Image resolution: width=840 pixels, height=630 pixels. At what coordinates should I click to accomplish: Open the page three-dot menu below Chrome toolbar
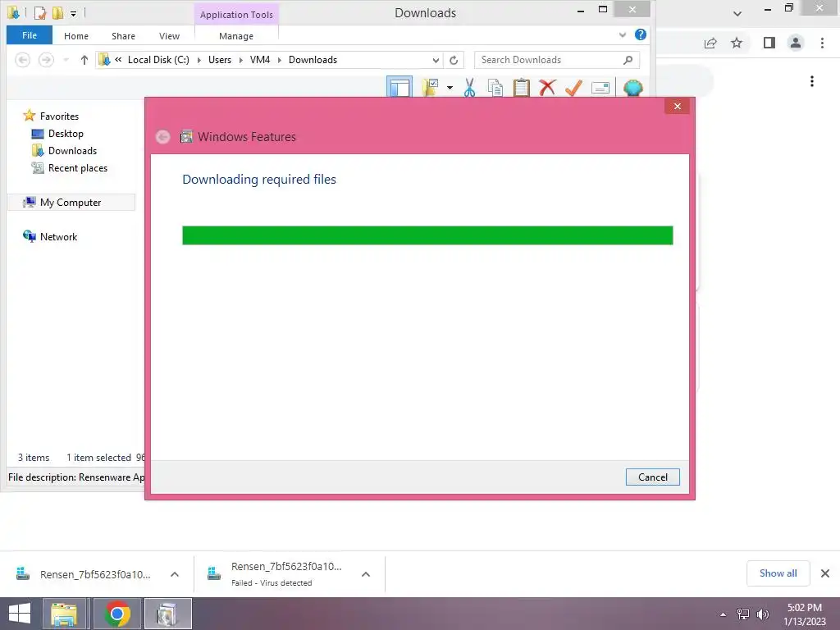[x=812, y=81]
